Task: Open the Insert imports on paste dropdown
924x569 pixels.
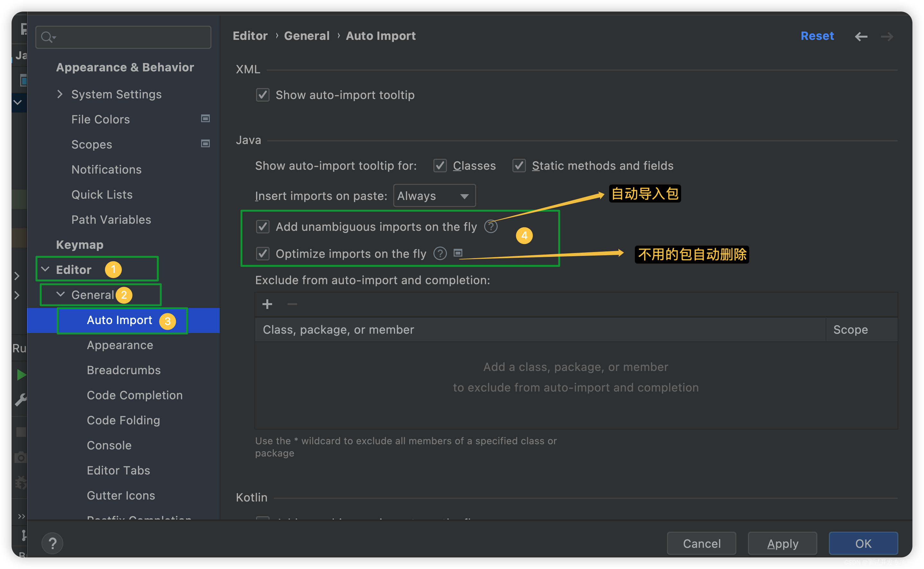Action: [x=434, y=195]
